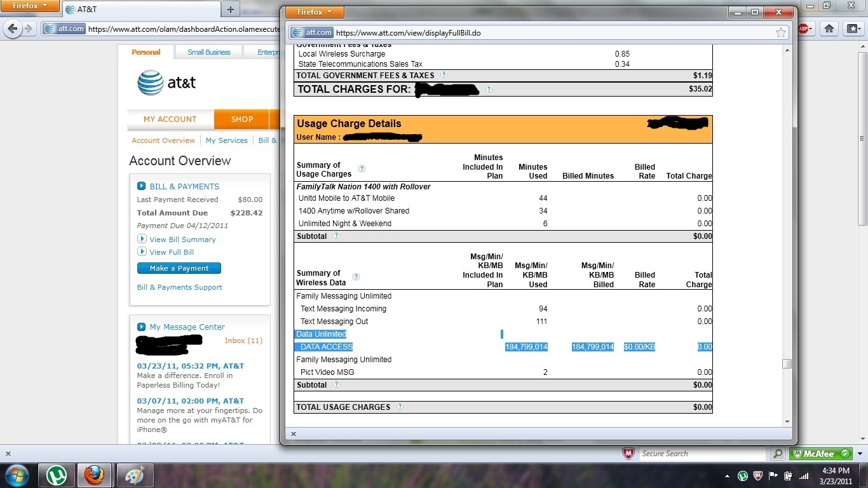
Task: Click the Account Overview link
Action: point(163,140)
